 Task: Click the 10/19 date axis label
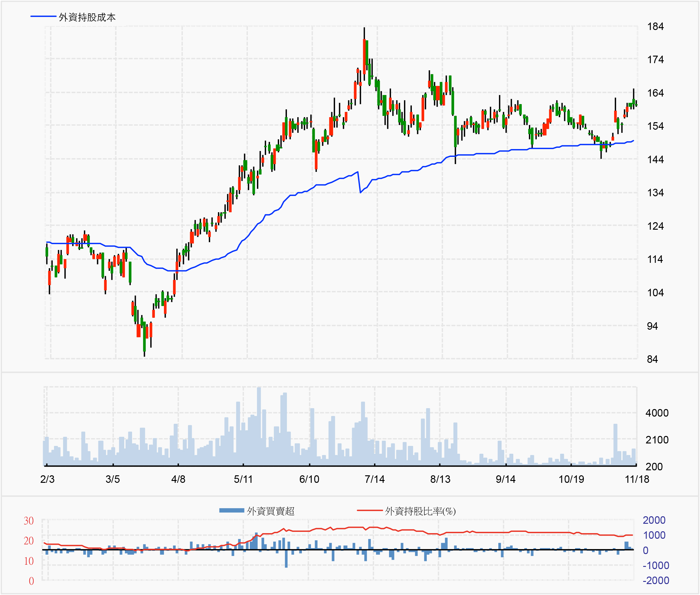(571, 479)
